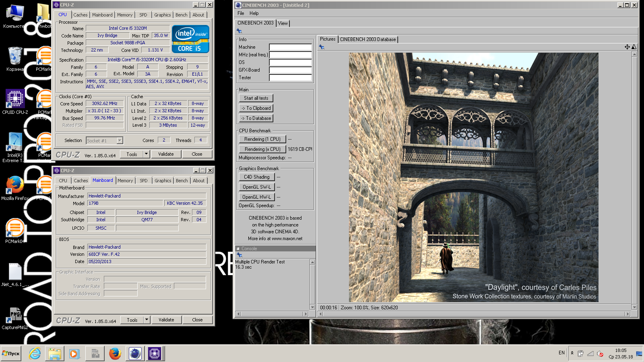Click the network signal tray icon

click(x=590, y=354)
